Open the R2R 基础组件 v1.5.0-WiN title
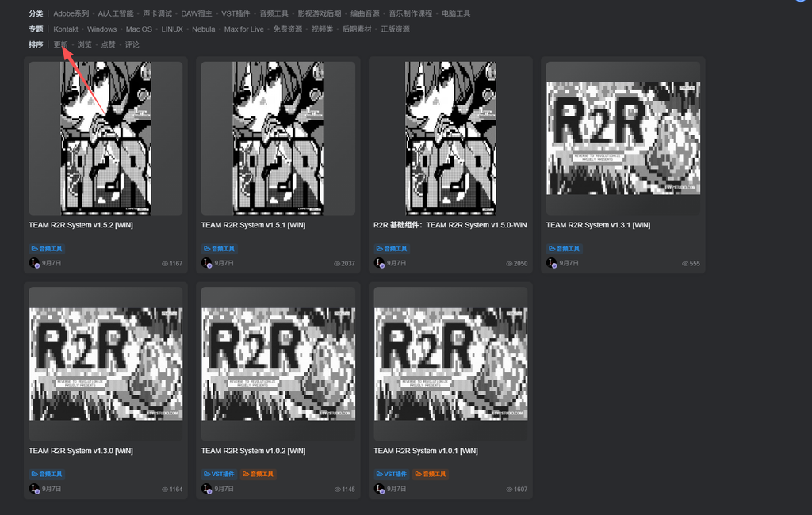The width and height of the screenshot is (812, 515). (450, 225)
